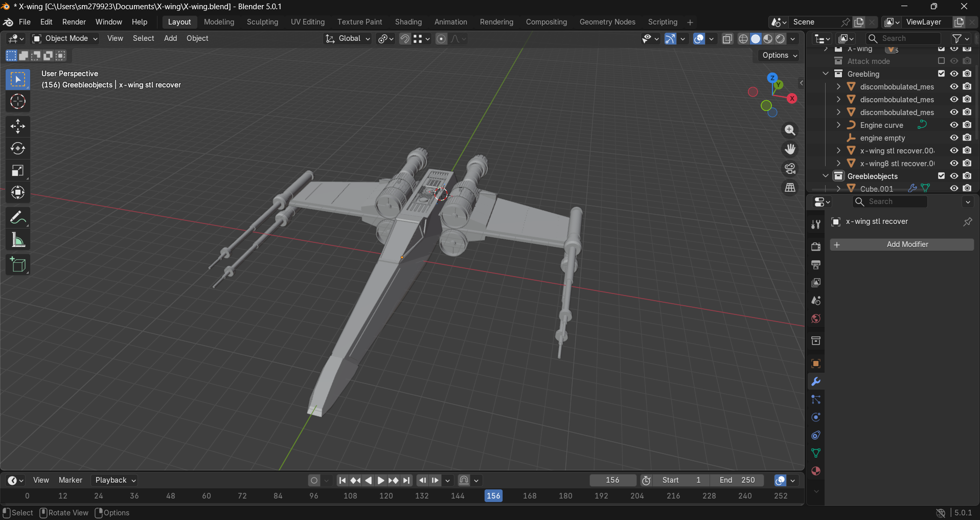
Task: Click the current frame field 156
Action: pyautogui.click(x=612, y=480)
